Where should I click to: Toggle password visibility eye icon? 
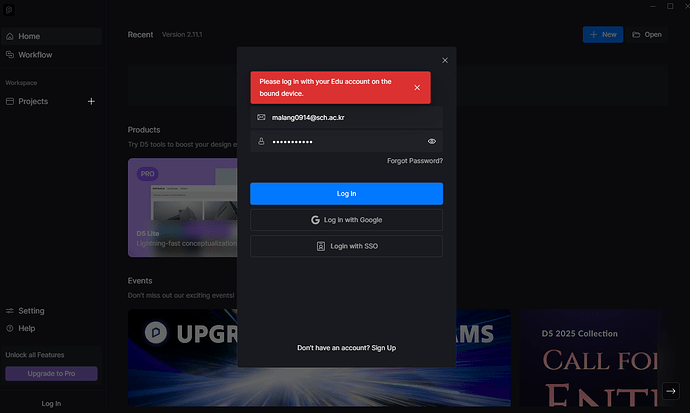431,142
